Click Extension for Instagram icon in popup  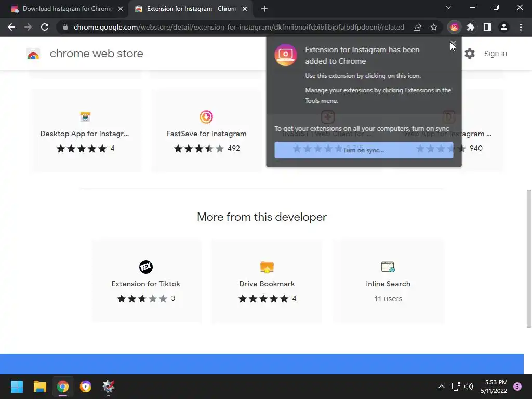pos(286,55)
